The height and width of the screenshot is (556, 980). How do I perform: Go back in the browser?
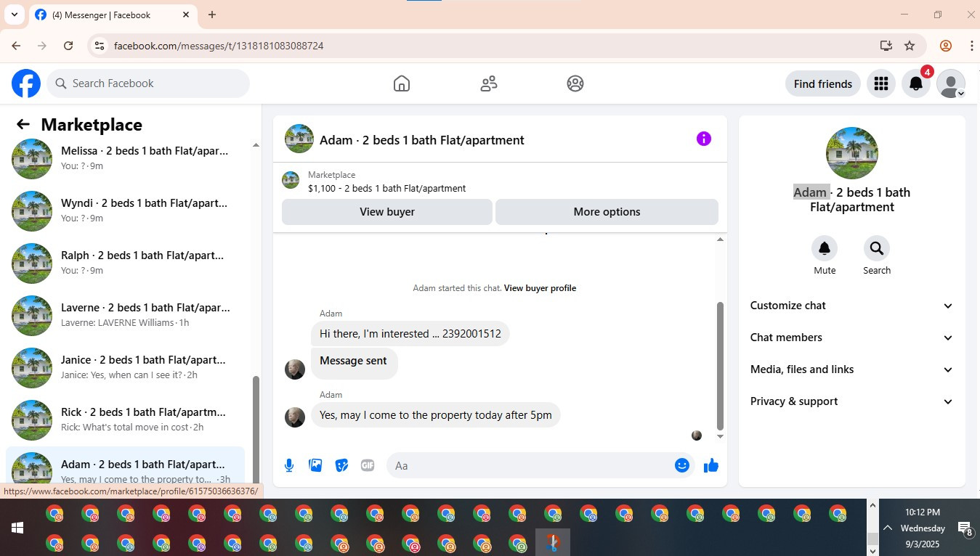pyautogui.click(x=16, y=46)
